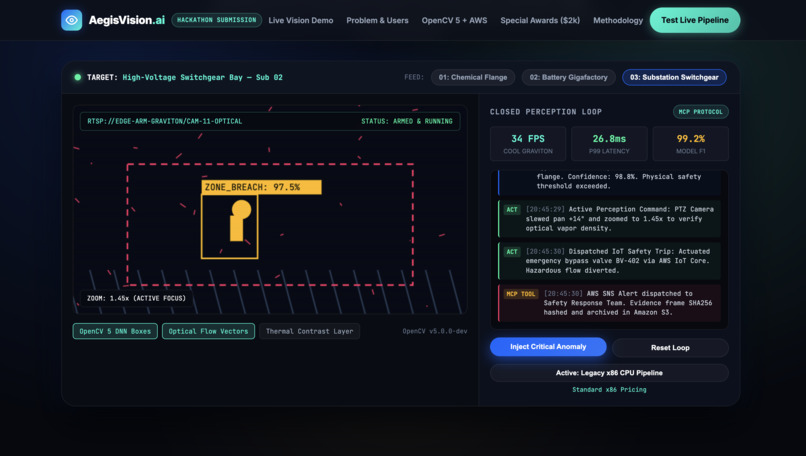Click the AWS SNS Alert dispatched log entry
Screen dimensions: 806x456
point(609,303)
